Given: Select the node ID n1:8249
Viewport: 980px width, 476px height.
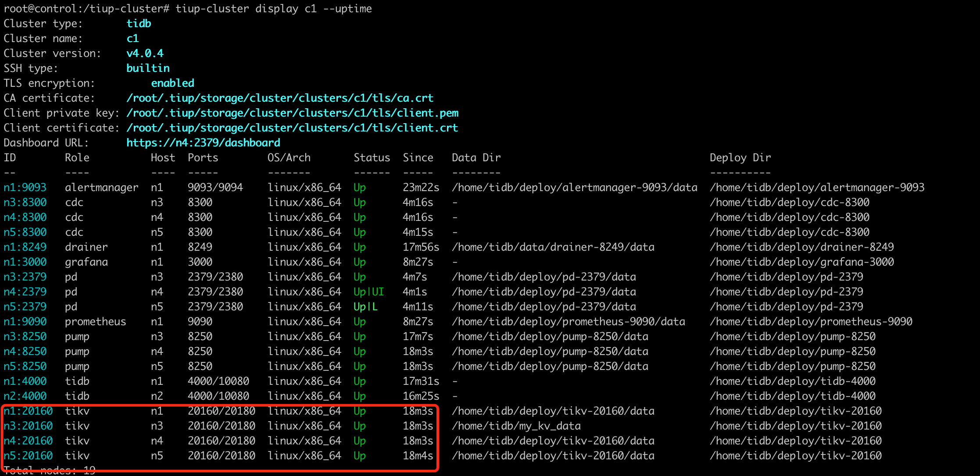Looking at the screenshot, I should [x=25, y=247].
